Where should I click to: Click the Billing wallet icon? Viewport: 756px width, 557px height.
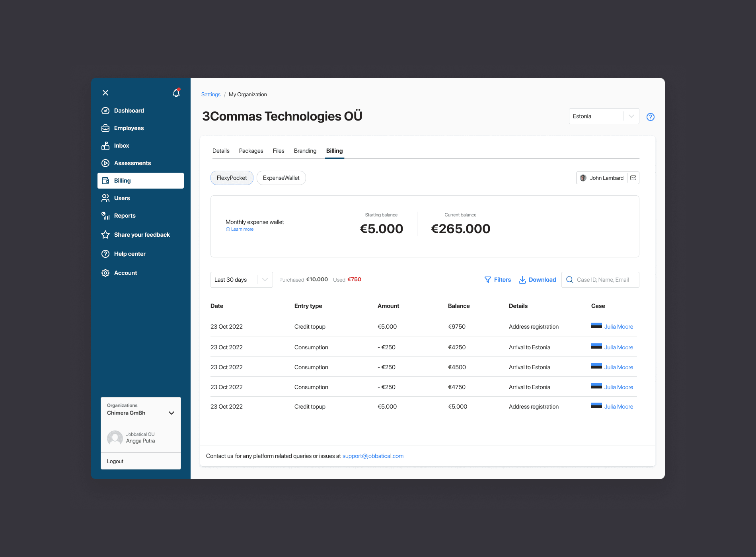(105, 181)
